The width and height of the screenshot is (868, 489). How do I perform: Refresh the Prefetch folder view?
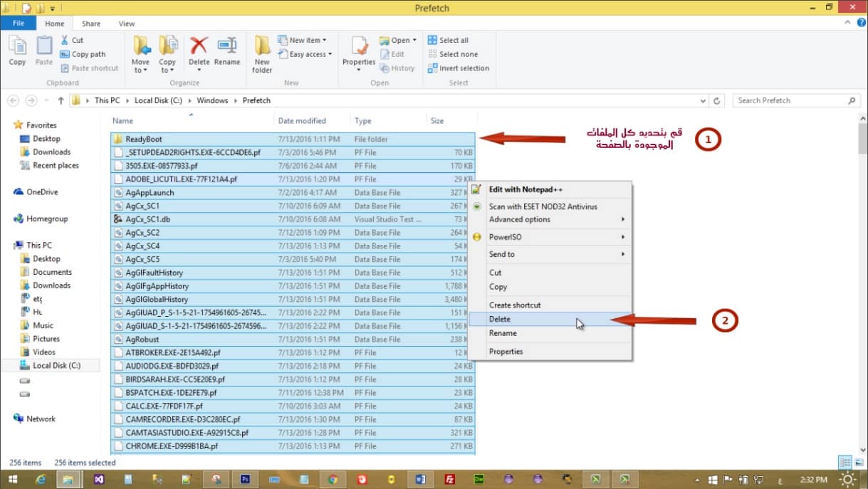[717, 100]
